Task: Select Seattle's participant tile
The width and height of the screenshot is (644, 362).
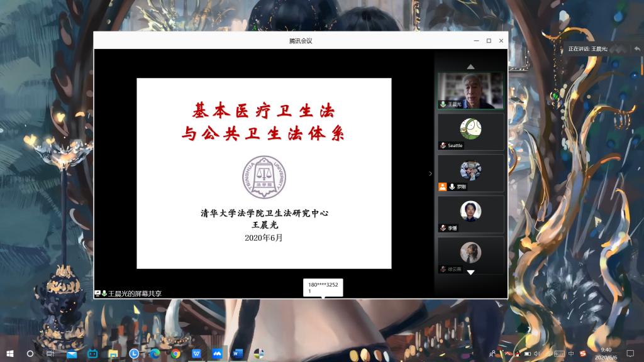Action: pos(470,131)
